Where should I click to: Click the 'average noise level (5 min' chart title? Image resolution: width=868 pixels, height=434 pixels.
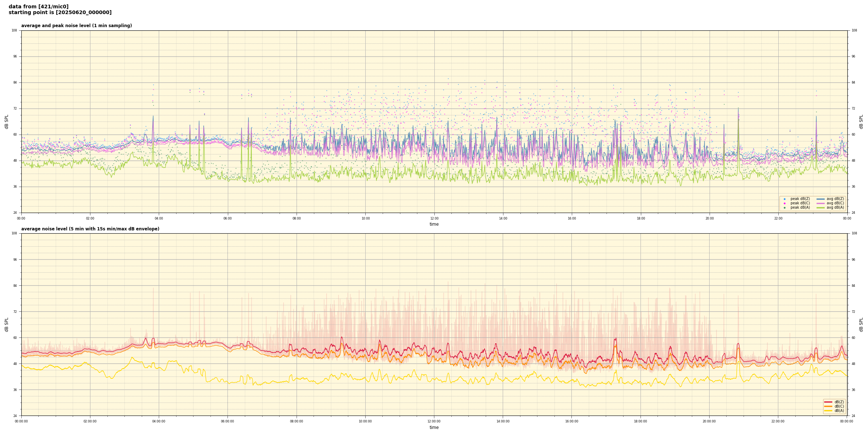tap(90, 229)
